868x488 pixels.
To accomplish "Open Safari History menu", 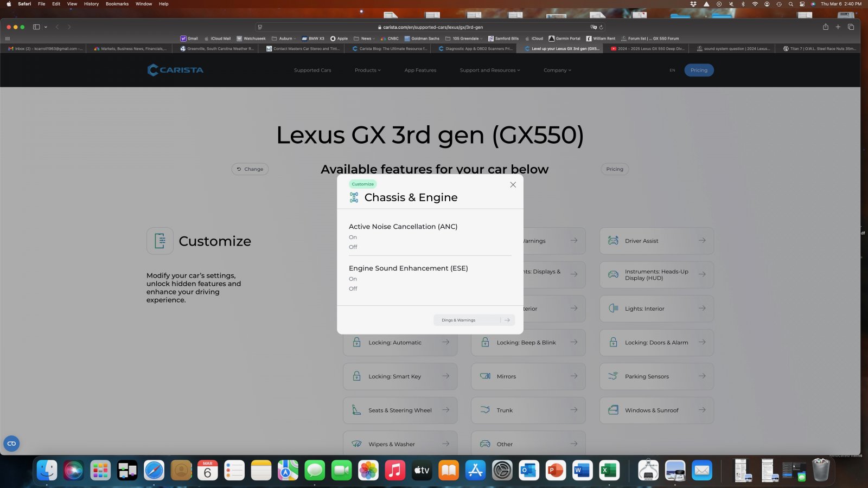I will [x=91, y=4].
